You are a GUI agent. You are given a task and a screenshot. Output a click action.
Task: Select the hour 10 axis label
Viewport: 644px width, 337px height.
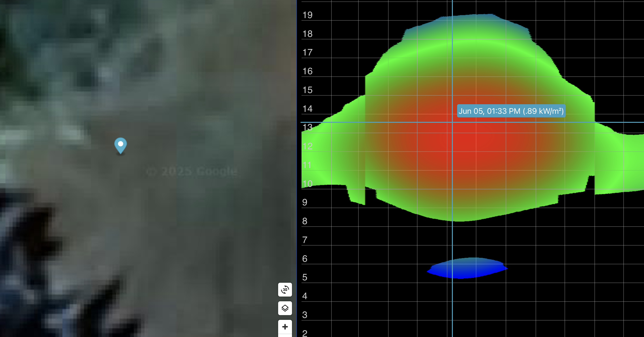coord(307,184)
